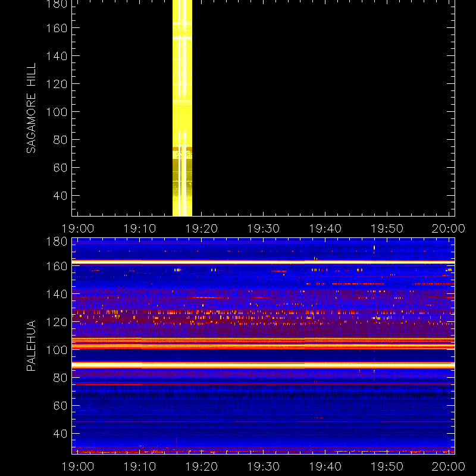Select the 140 tick on Sagamore Hill plot
The width and height of the screenshot is (476, 476).
[x=57, y=56]
